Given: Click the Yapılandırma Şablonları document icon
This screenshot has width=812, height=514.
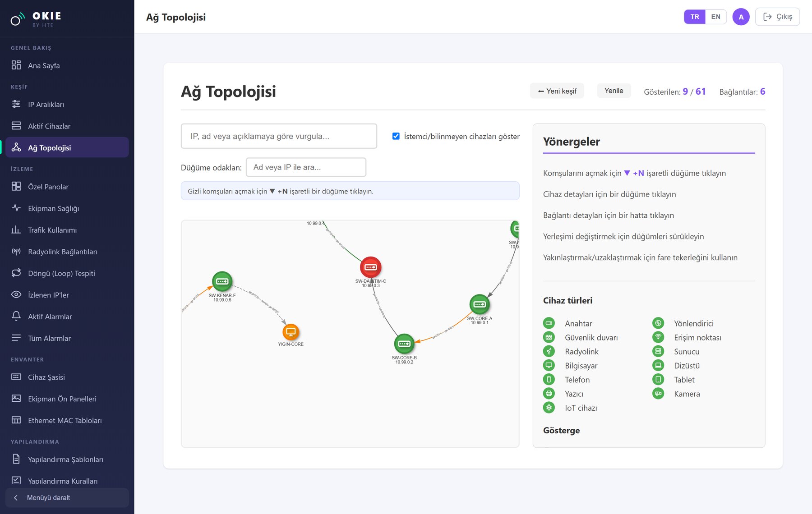Looking at the screenshot, I should pos(16,459).
